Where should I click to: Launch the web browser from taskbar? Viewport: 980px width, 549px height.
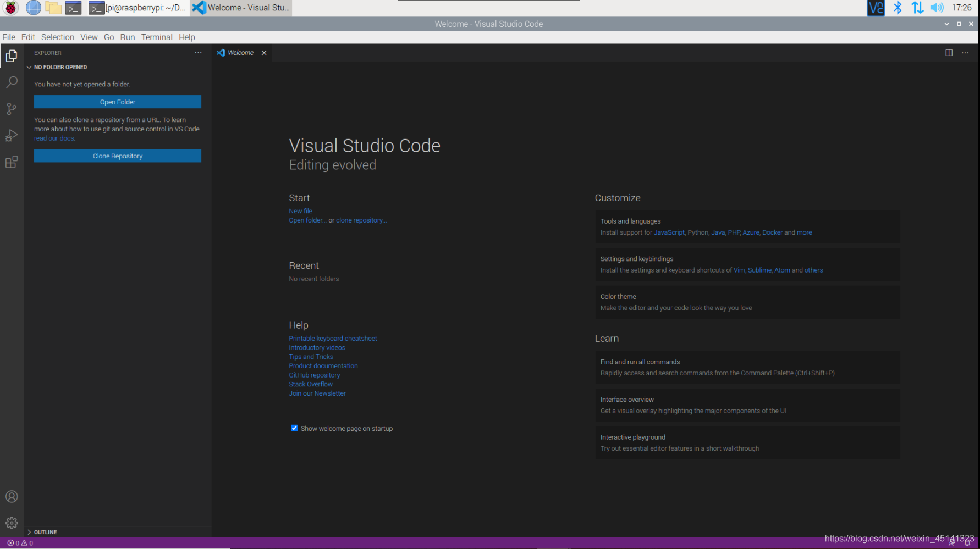pyautogui.click(x=34, y=8)
